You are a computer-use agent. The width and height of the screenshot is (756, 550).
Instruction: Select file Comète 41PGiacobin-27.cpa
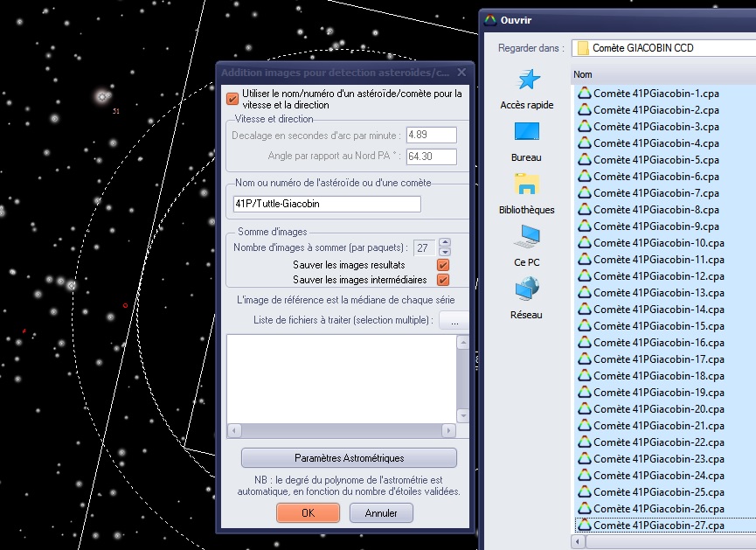click(x=658, y=526)
